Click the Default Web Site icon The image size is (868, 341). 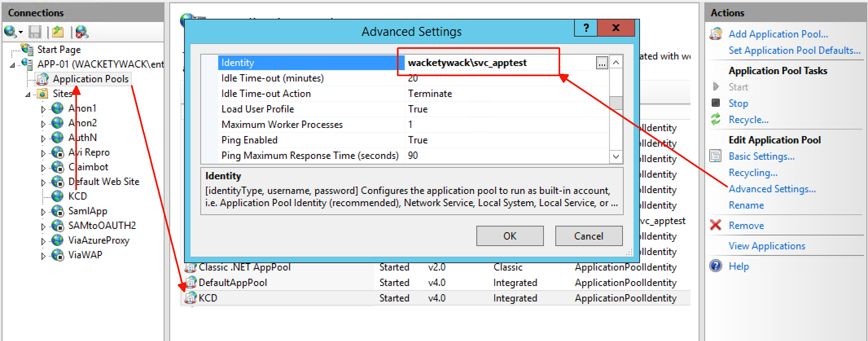click(x=57, y=182)
